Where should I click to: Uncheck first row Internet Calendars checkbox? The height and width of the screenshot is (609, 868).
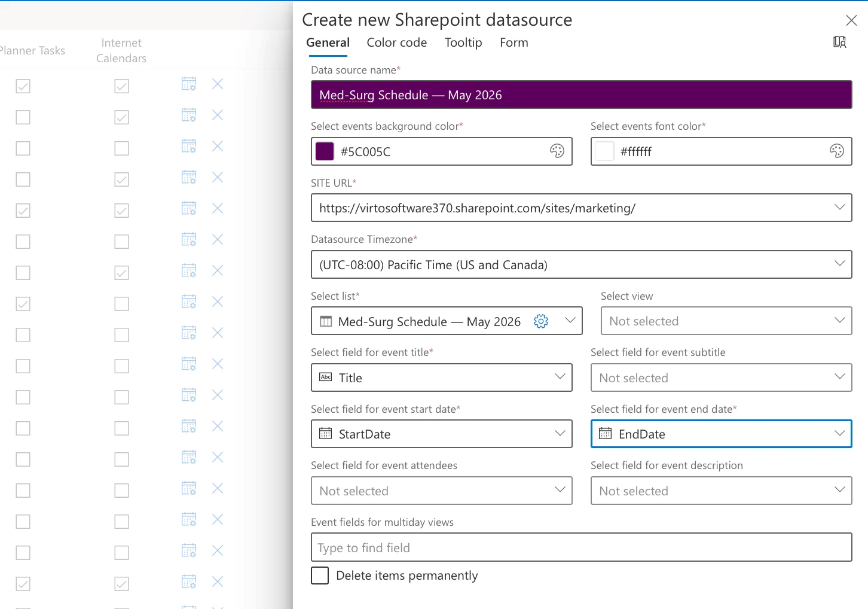(121, 86)
